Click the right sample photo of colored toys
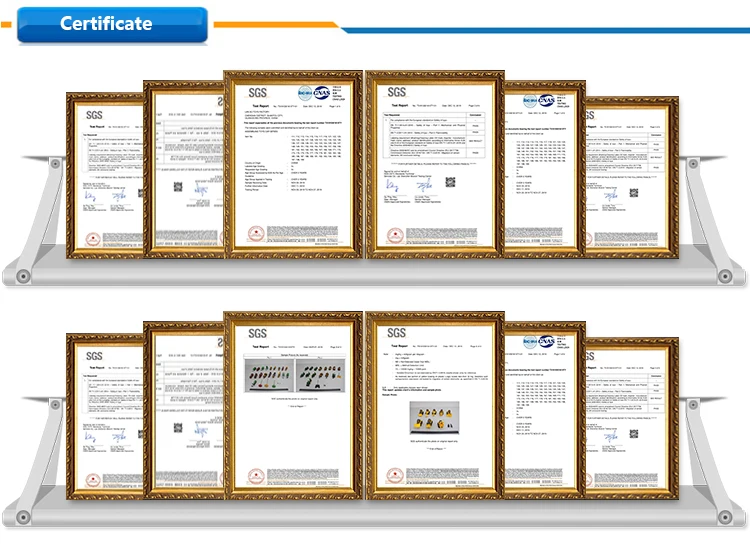Image resolution: width=750 pixels, height=544 pixels. [320, 376]
